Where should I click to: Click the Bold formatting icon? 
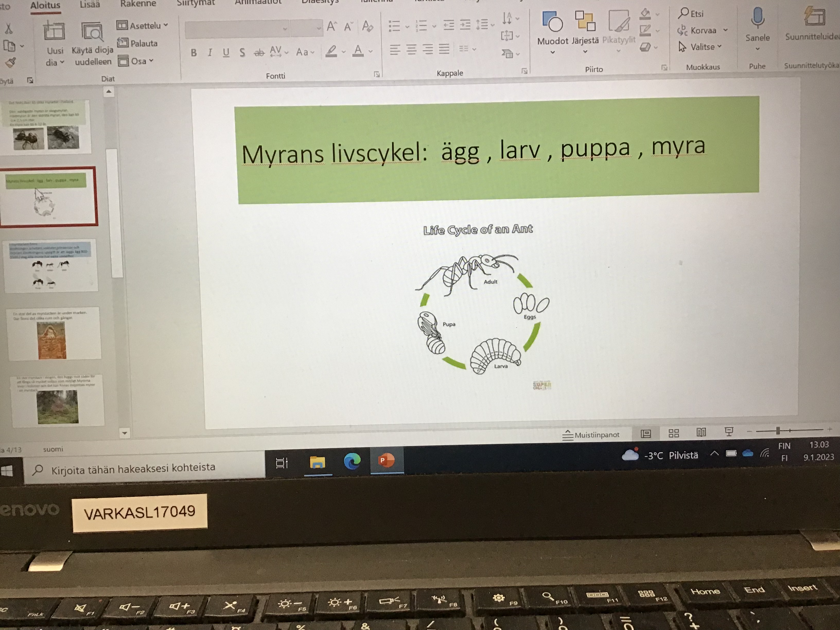pos(194,53)
